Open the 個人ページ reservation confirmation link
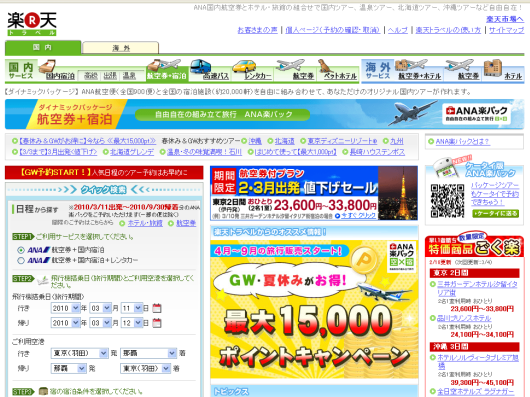The width and height of the screenshot is (530, 397). pos(333,30)
